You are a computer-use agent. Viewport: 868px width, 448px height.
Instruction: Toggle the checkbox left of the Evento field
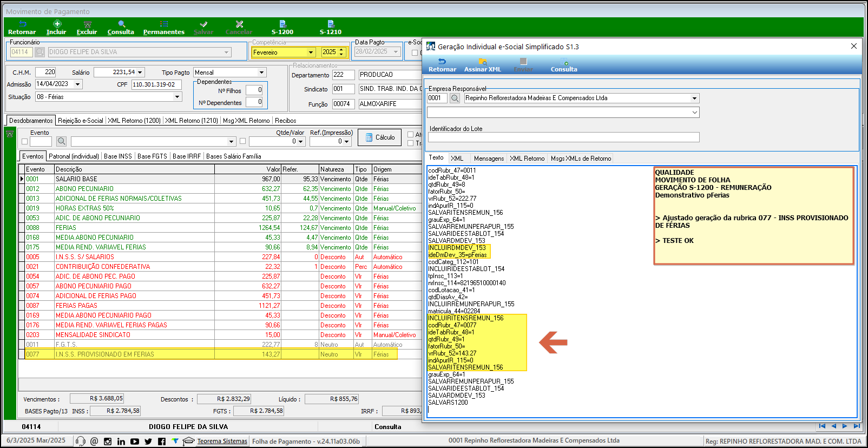click(24, 142)
